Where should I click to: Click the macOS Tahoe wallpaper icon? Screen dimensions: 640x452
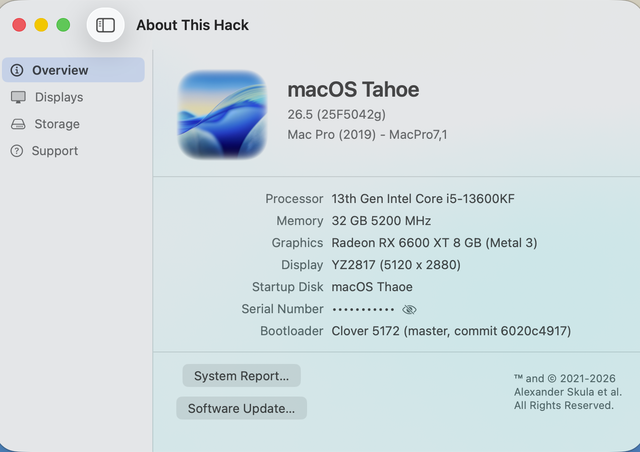(x=222, y=115)
